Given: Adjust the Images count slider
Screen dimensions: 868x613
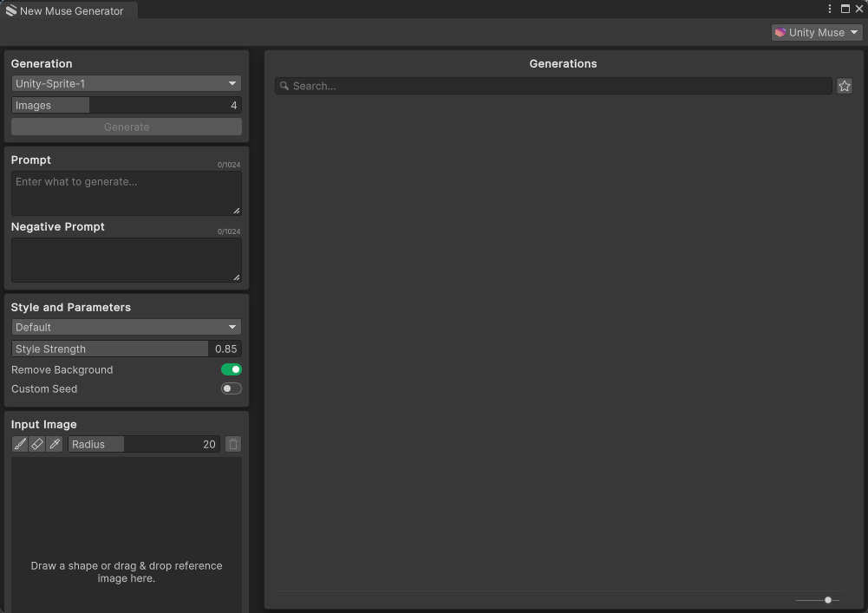Looking at the screenshot, I should 127,105.
